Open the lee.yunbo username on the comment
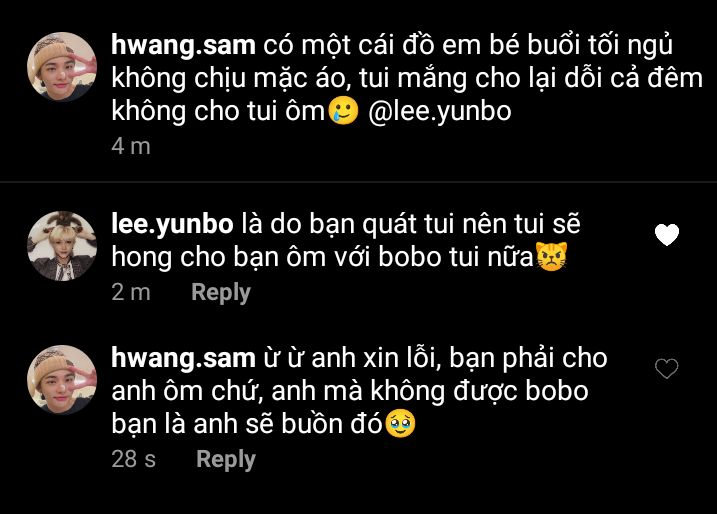This screenshot has width=717, height=514. point(172,225)
